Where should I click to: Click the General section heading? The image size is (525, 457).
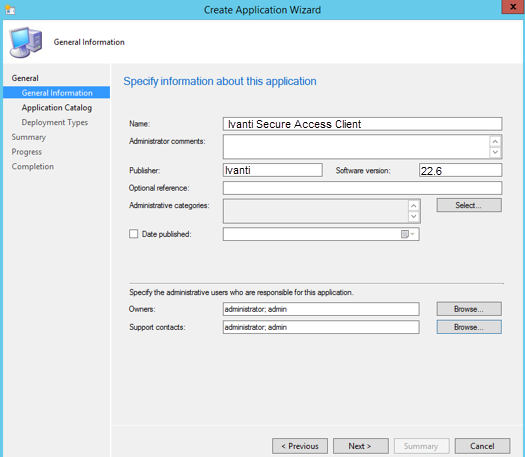click(x=25, y=78)
